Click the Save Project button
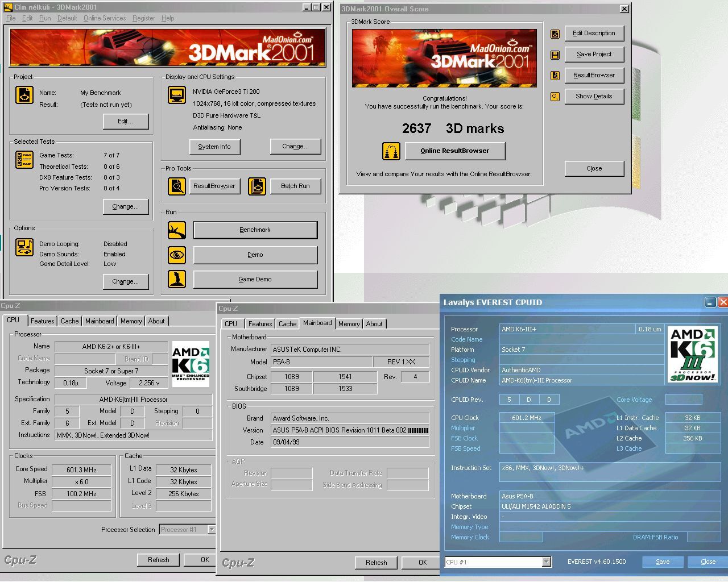The width and height of the screenshot is (728, 582). point(594,54)
